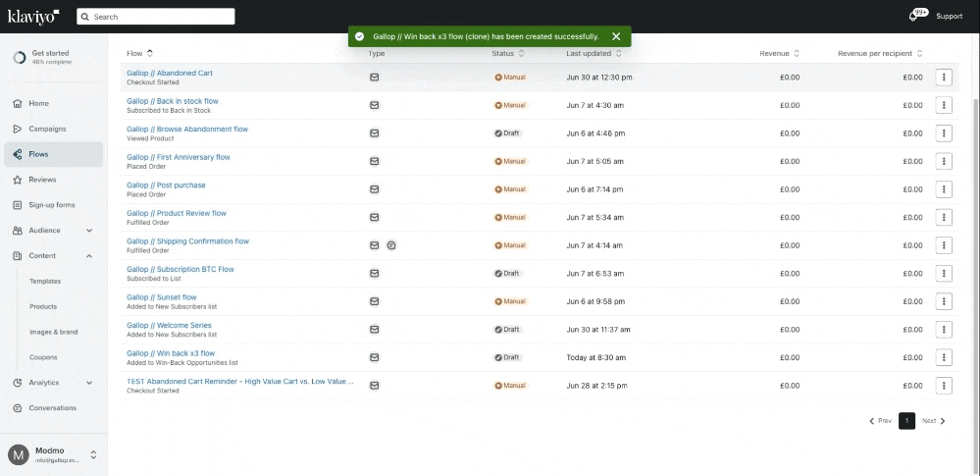Open Sign-up forms in sidebar
Viewport: 980px width, 476px height.
51,205
